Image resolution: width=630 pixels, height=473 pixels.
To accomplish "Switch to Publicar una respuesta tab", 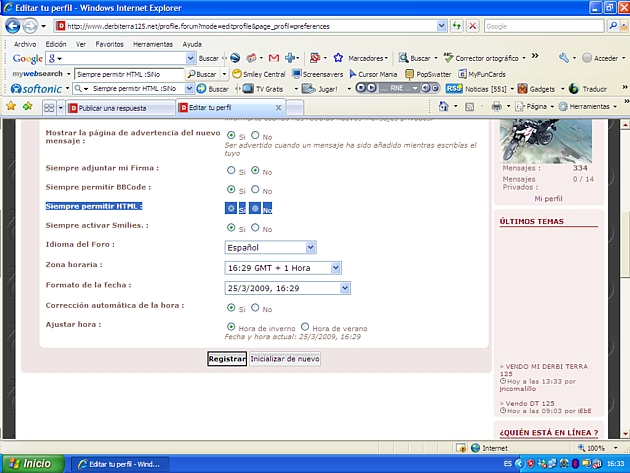I will point(121,108).
